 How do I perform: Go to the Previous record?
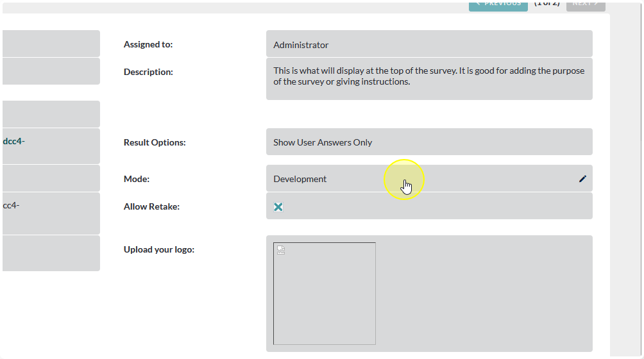498,5
